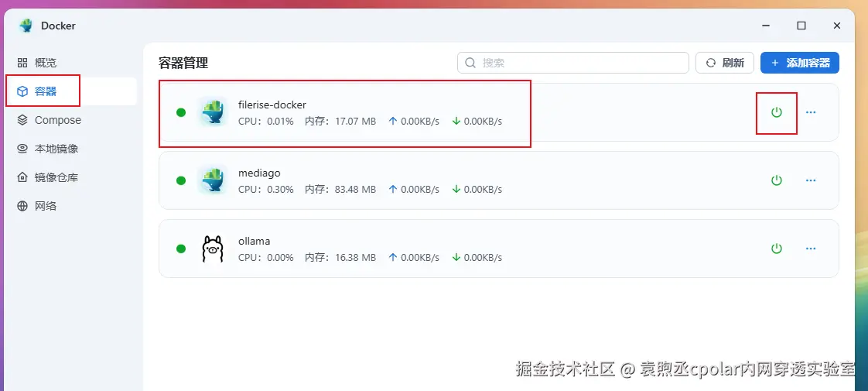Click CPU: 0.00% value of ollama
The image size is (868, 391).
click(x=265, y=258)
